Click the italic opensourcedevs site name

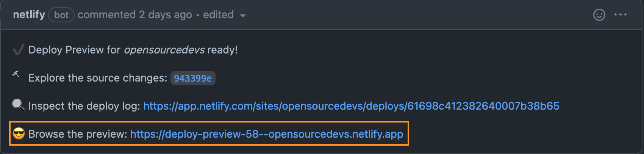click(x=164, y=50)
